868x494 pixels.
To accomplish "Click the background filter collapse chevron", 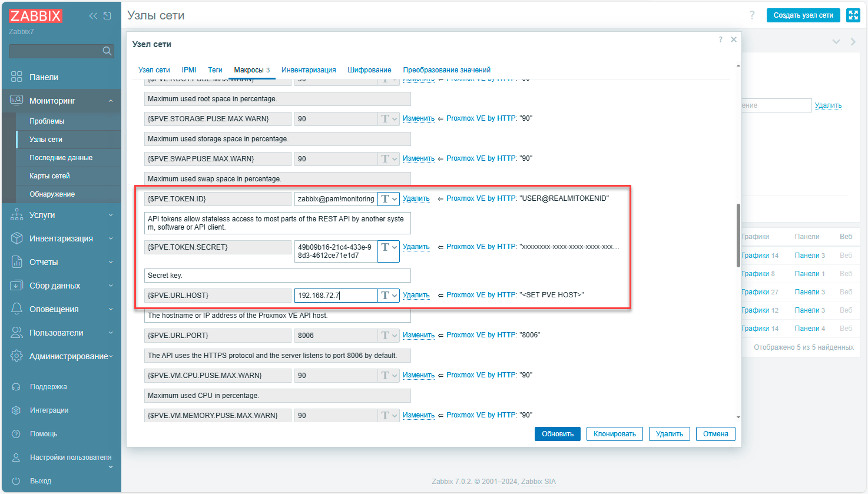I will [x=836, y=42].
